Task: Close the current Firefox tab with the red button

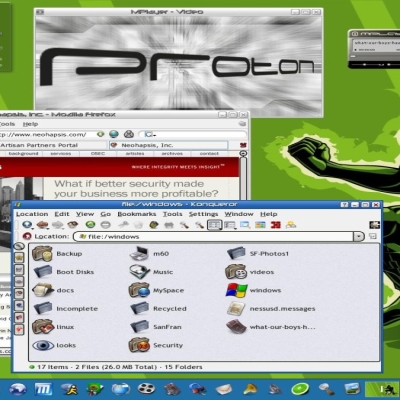Action: coord(243,145)
